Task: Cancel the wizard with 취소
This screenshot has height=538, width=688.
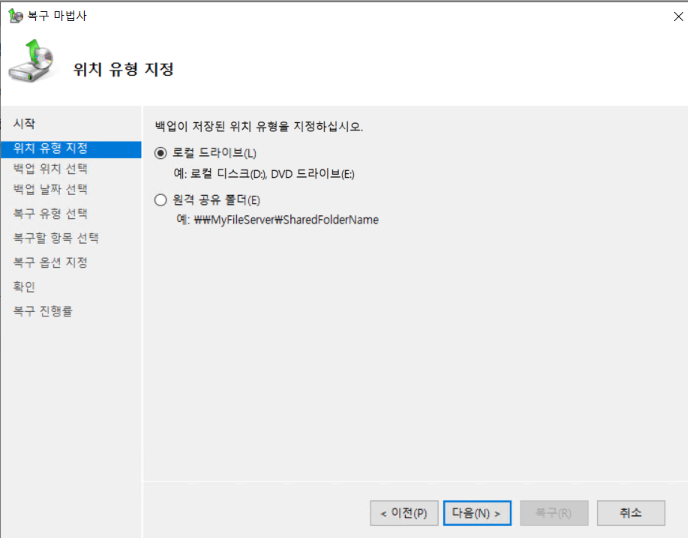Action: click(630, 513)
